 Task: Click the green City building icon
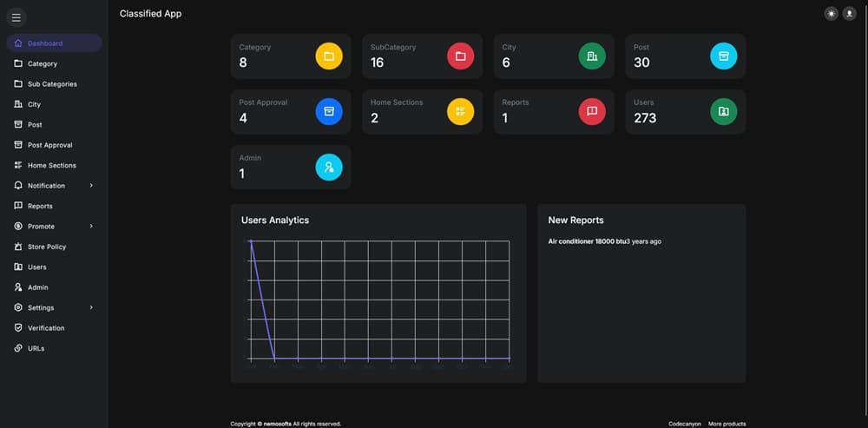(592, 56)
